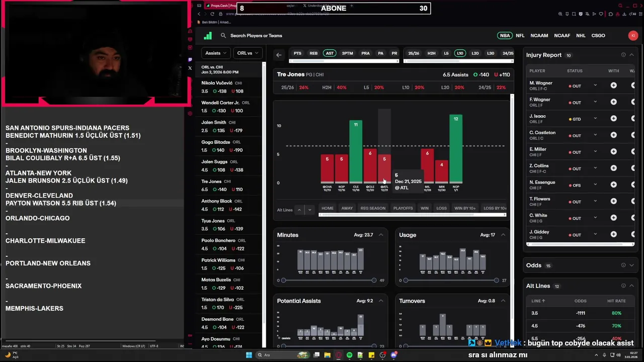Click the search magnifier icon
This screenshot has width=644, height=362.
(223, 36)
